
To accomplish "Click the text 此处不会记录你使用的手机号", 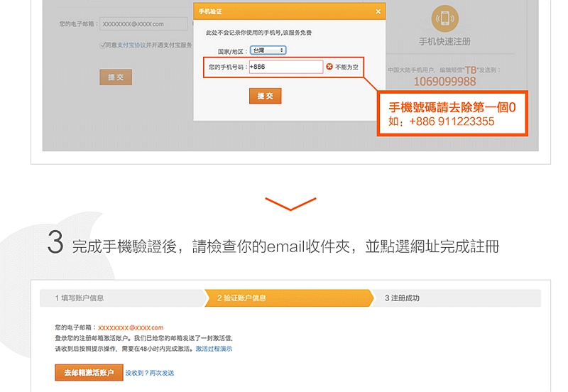I will tap(244, 33).
